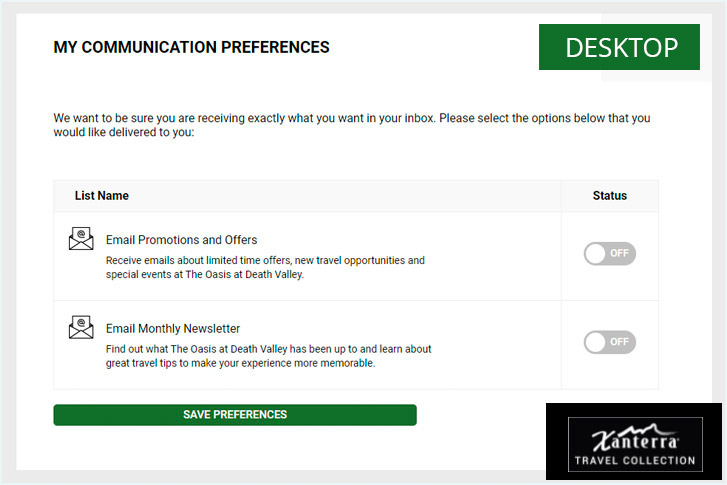Select the Email Monthly Newsletter title

(173, 328)
